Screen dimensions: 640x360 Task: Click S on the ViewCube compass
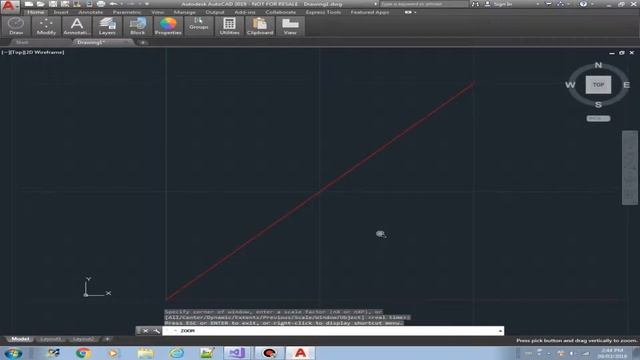(598, 105)
